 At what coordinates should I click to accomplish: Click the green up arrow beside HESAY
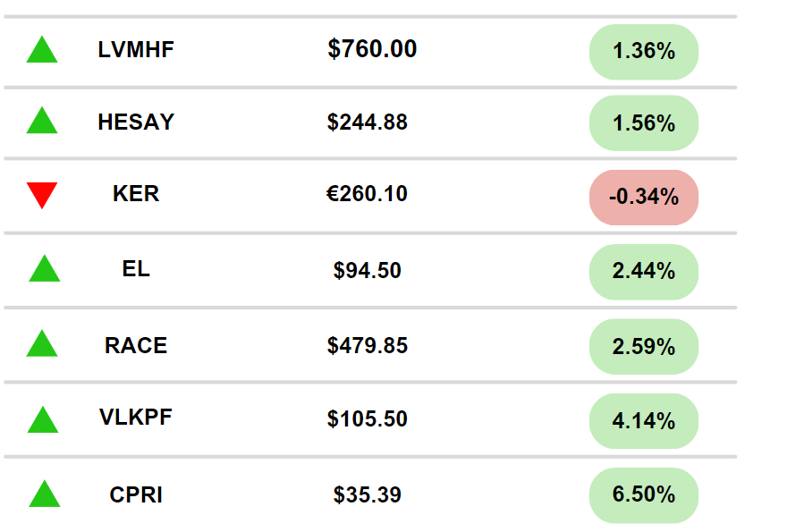[x=42, y=122]
